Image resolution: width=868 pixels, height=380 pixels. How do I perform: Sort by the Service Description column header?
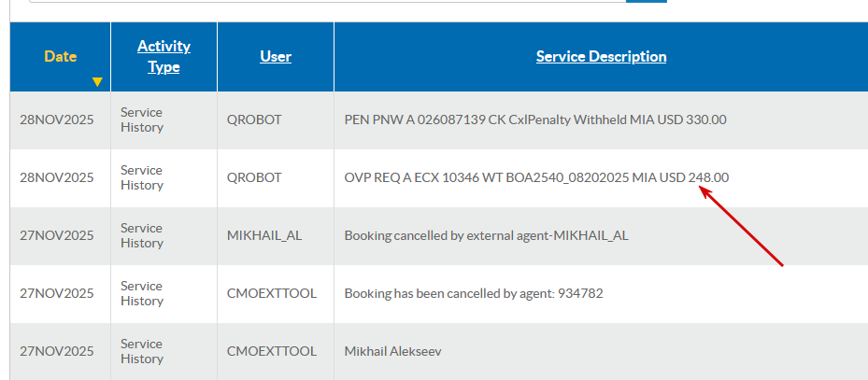tap(601, 56)
